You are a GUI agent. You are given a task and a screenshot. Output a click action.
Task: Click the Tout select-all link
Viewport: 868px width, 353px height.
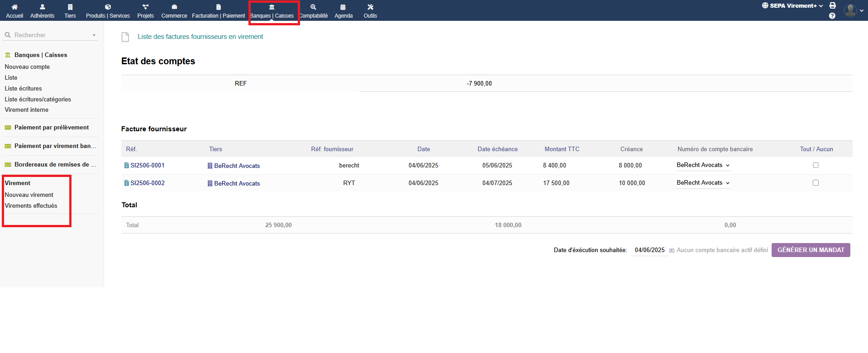(806, 149)
